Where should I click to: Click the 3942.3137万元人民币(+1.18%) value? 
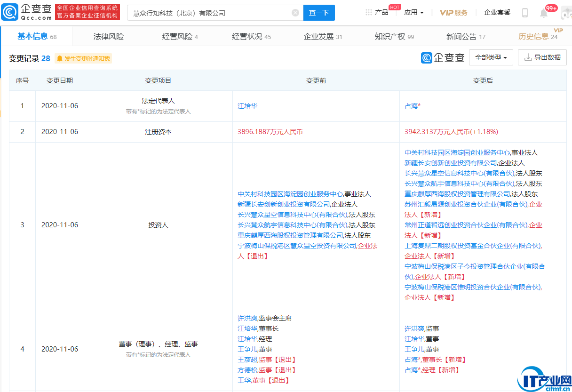coord(451,132)
